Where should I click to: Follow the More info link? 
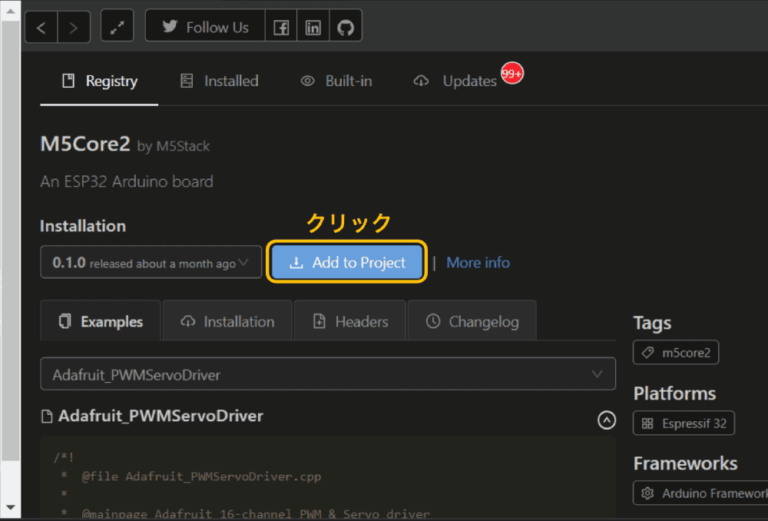477,263
